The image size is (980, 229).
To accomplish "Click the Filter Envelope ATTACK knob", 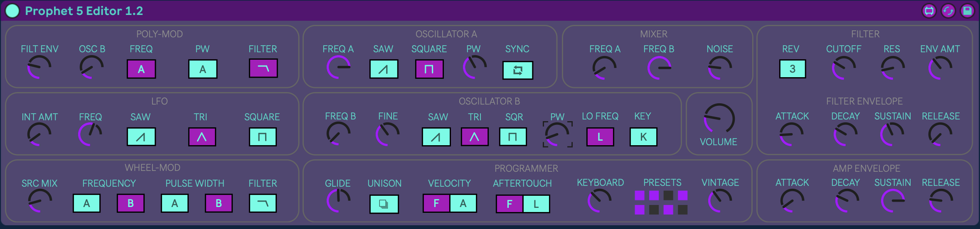I will [x=792, y=134].
